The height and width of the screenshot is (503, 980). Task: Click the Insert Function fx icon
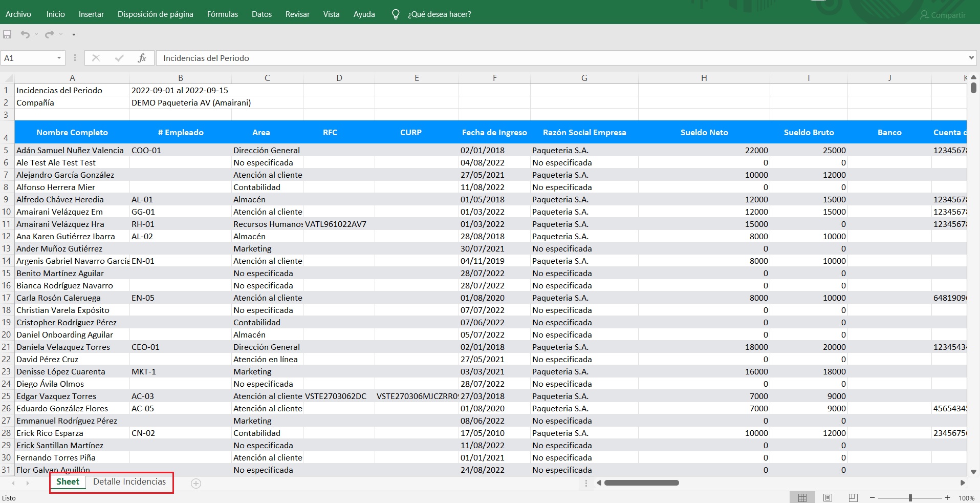coord(142,58)
